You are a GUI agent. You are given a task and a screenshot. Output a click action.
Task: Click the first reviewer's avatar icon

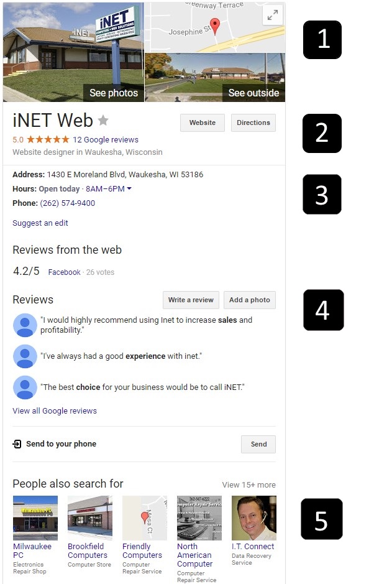pyautogui.click(x=25, y=325)
